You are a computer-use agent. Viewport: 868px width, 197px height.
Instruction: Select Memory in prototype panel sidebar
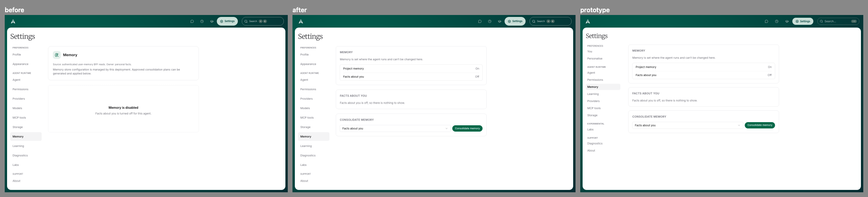pos(603,87)
